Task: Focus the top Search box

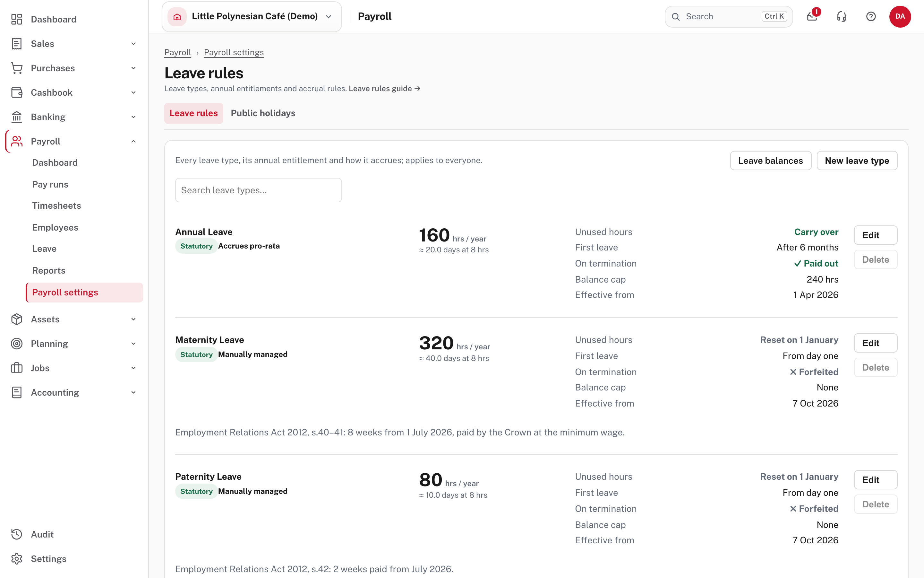Action: click(x=729, y=16)
